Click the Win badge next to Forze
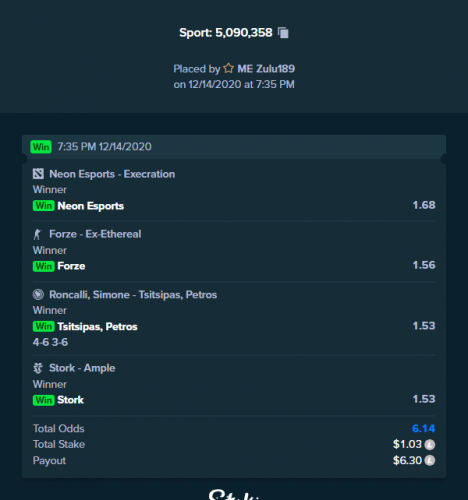Image resolution: width=468 pixels, height=500 pixels. point(44,266)
